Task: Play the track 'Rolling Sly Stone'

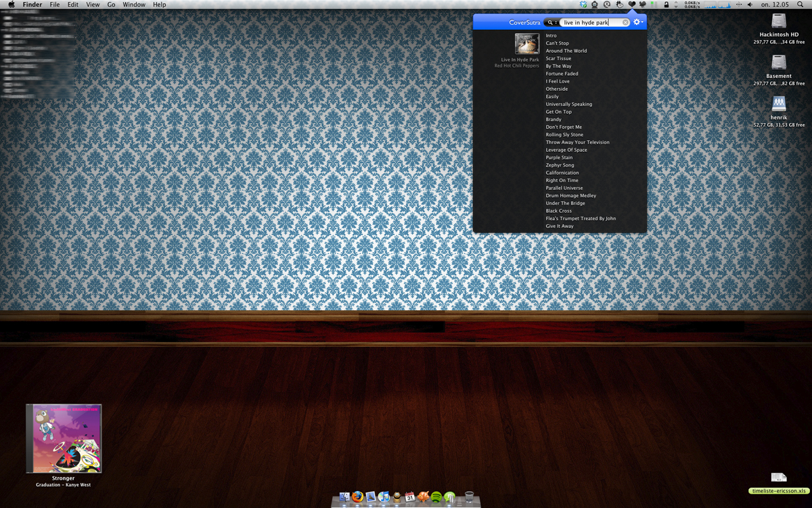Action: tap(564, 135)
